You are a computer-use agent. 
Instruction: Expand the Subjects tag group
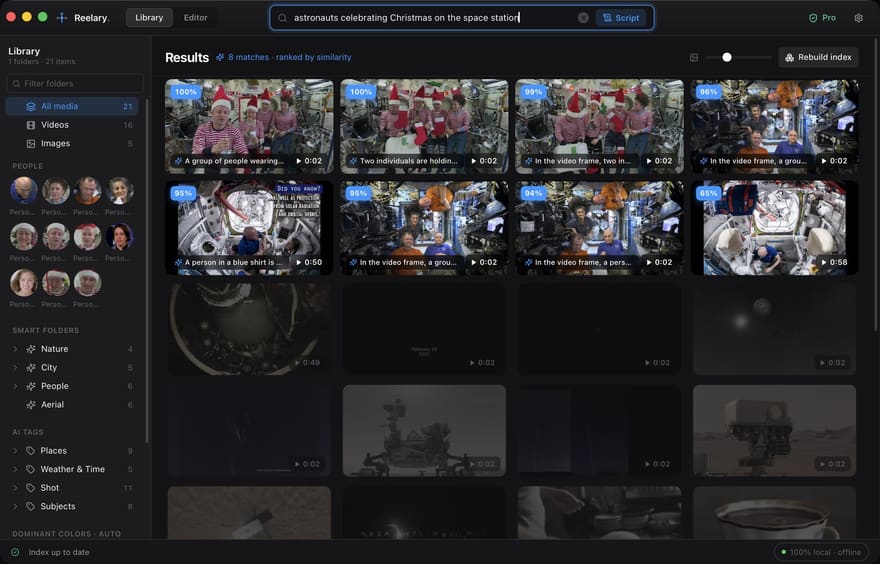(x=15, y=506)
